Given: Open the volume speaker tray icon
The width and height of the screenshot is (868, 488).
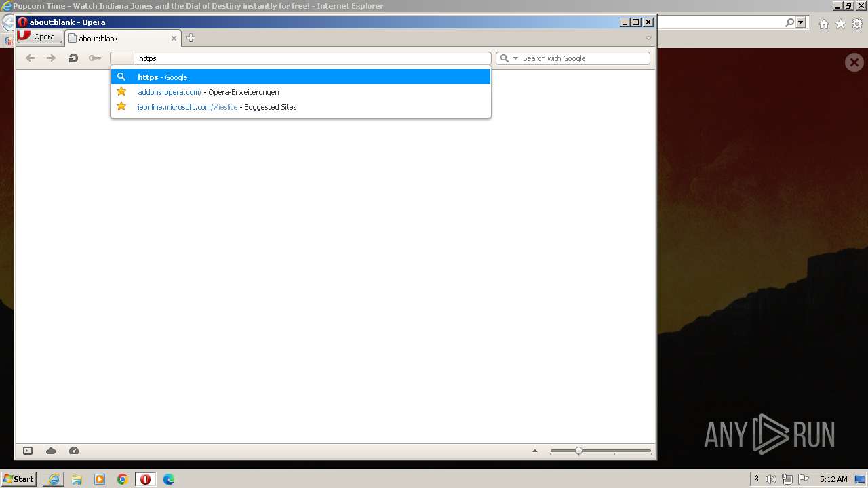Looking at the screenshot, I should (771, 479).
